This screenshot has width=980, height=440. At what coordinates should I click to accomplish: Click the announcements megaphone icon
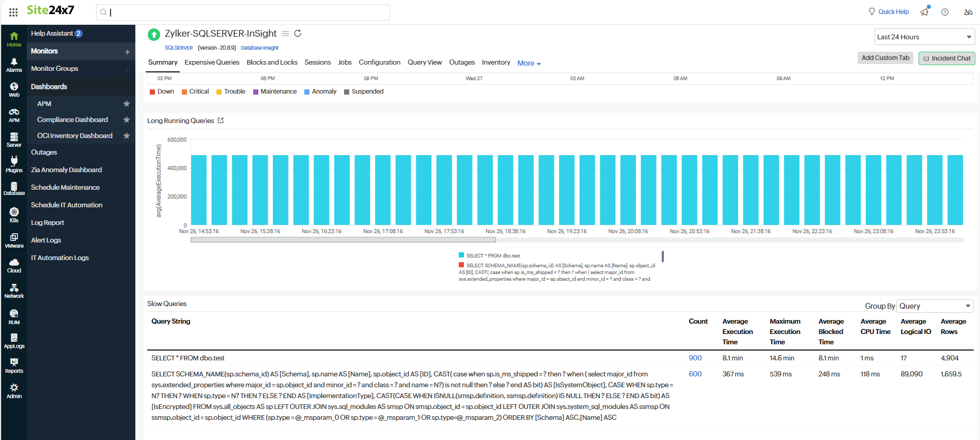[x=925, y=11]
